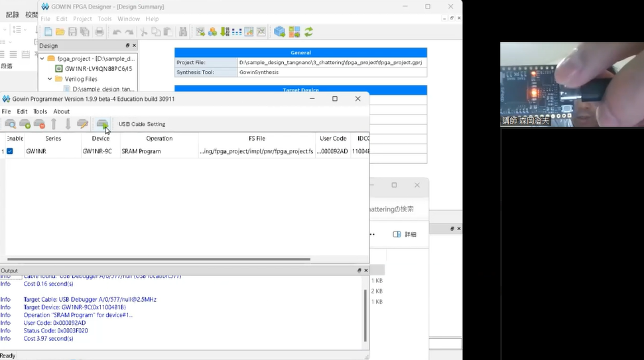Viewport: 644px width, 360px height.
Task: Click the USB Cable Setting button
Action: tap(141, 124)
